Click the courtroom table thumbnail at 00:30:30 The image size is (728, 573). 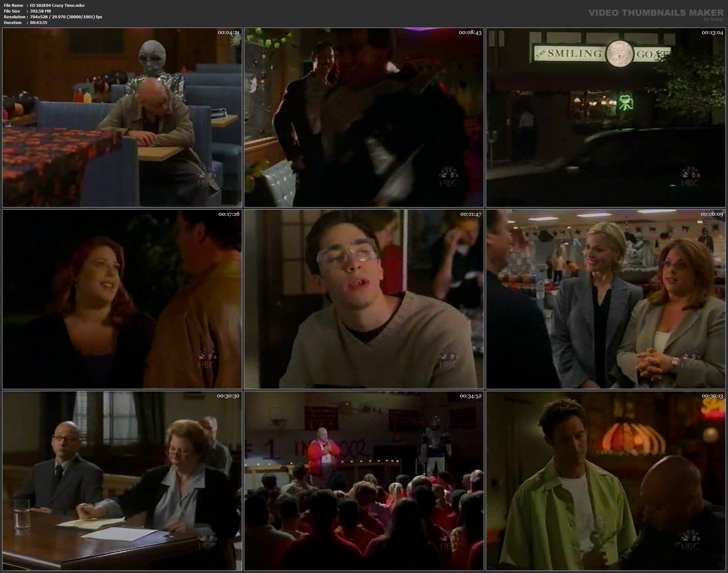(122, 481)
